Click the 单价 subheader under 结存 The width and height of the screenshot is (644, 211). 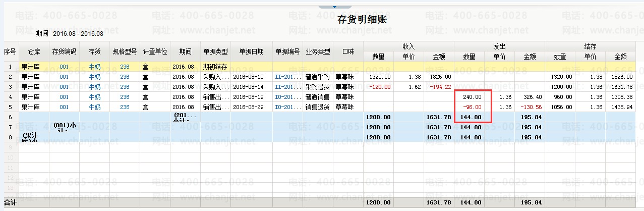pyautogui.click(x=590, y=57)
